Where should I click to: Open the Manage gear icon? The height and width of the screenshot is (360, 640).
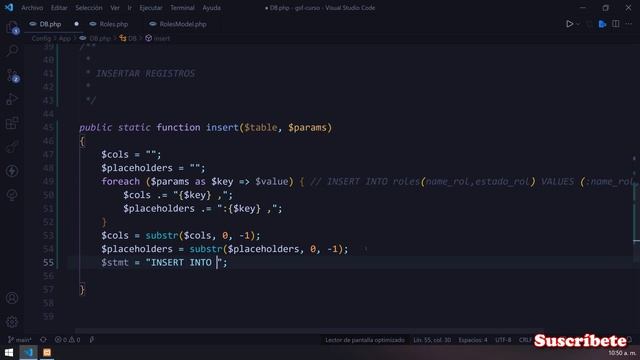[12, 322]
